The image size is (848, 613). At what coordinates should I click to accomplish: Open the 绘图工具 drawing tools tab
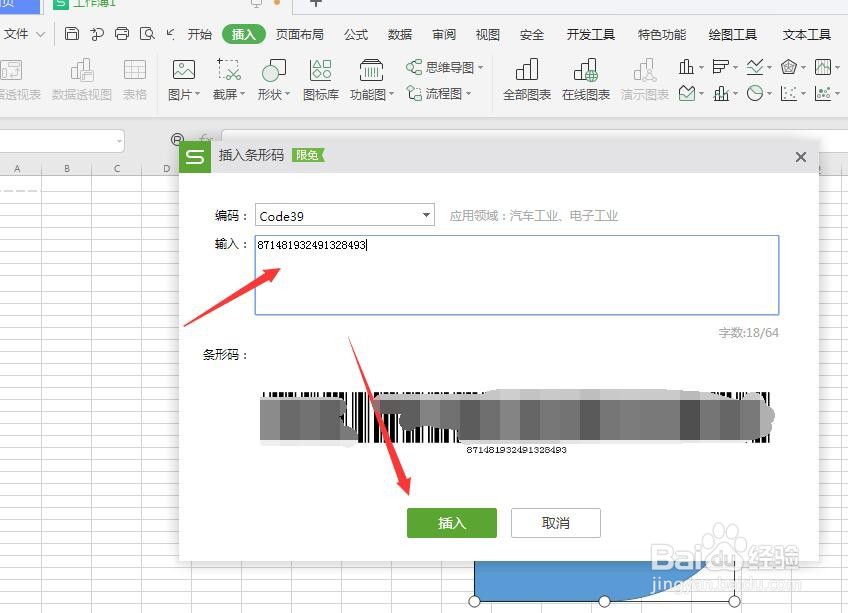point(733,34)
